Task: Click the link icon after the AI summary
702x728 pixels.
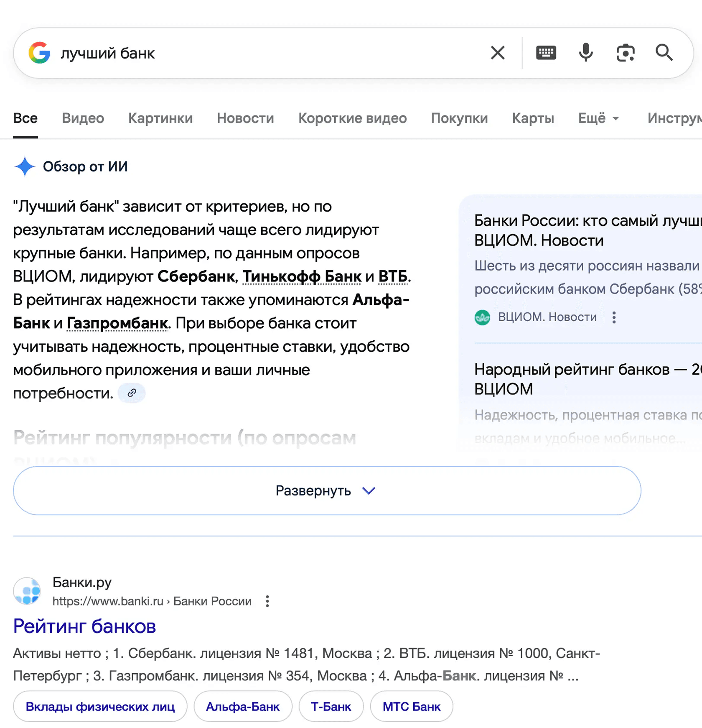Action: click(132, 393)
